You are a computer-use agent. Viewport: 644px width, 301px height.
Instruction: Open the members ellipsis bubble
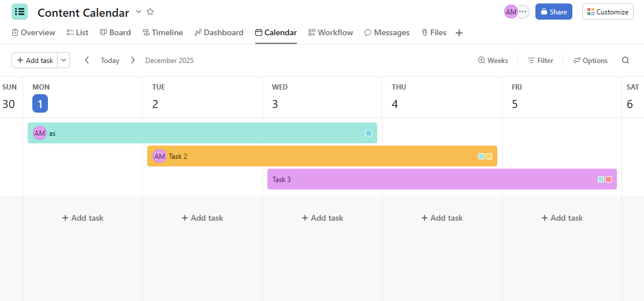[523, 12]
